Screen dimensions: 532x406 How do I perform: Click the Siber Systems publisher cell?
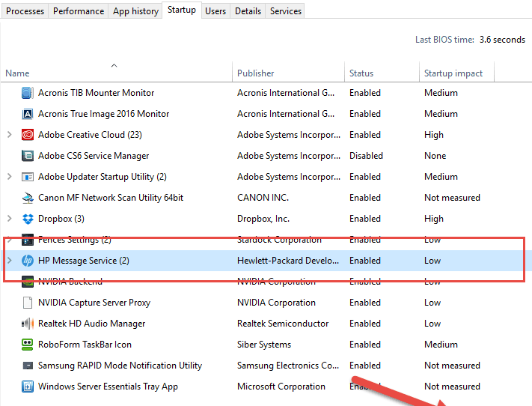point(264,345)
